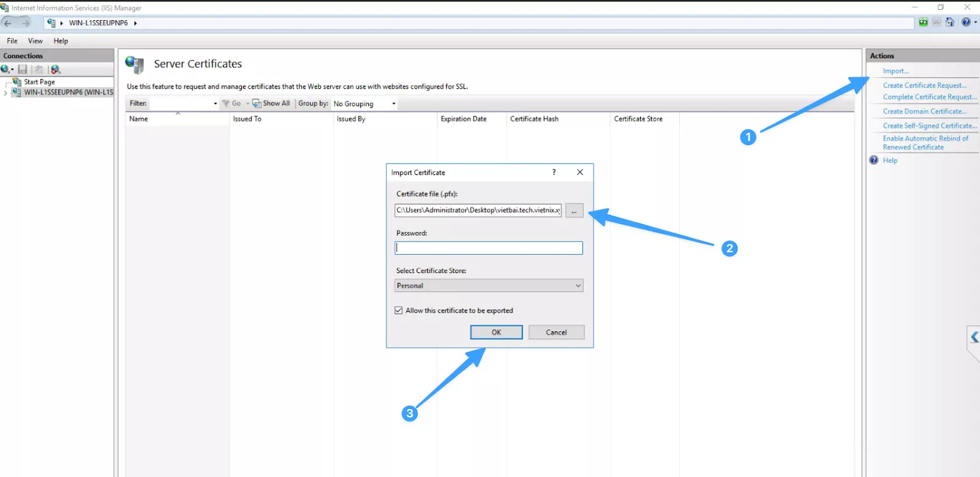The width and height of the screenshot is (980, 477).
Task: Click the question mark in Import Certificate dialog
Action: point(554,172)
